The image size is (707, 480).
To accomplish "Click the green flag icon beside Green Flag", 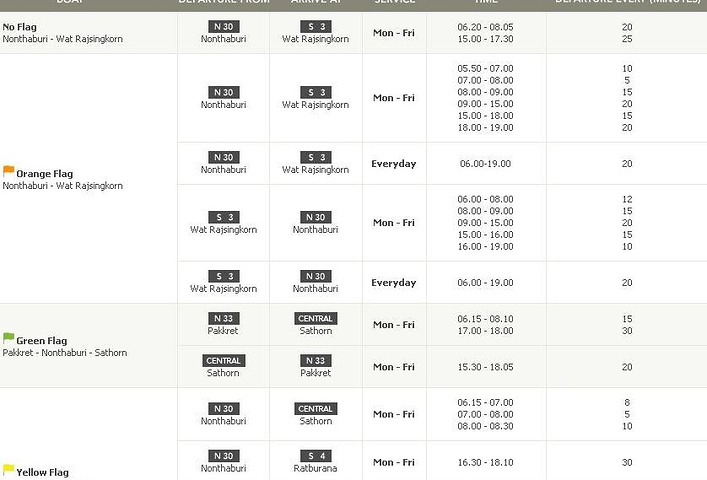I will coord(8,339).
